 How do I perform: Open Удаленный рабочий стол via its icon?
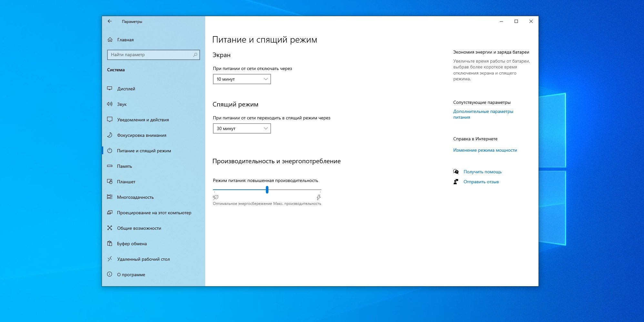[x=110, y=259]
